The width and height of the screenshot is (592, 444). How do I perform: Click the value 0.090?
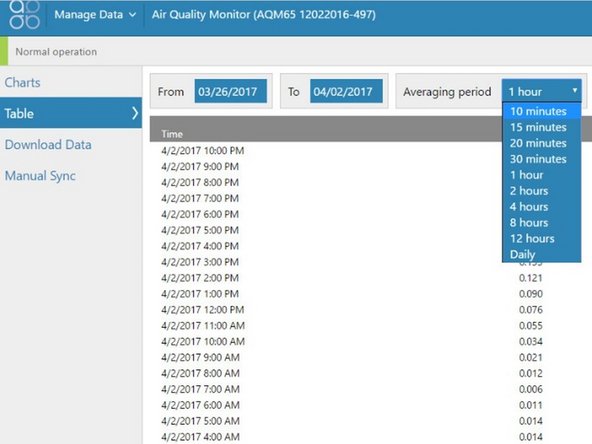click(x=530, y=294)
